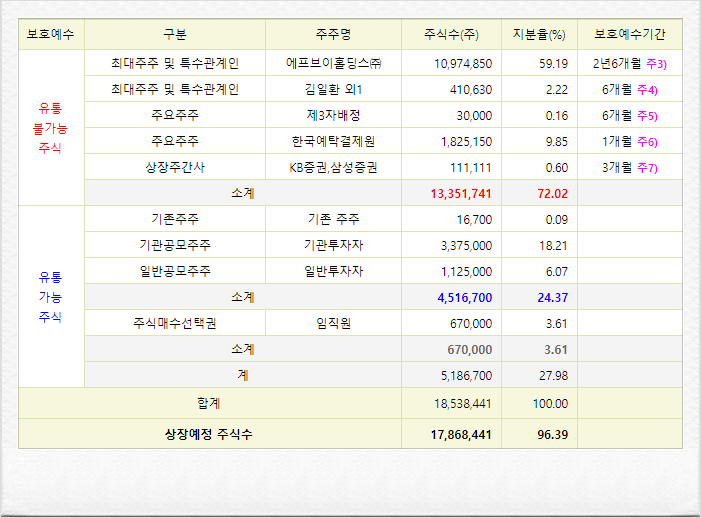Screen dimensions: 701x518
Task: Click the 합계 row label
Action: point(209,403)
